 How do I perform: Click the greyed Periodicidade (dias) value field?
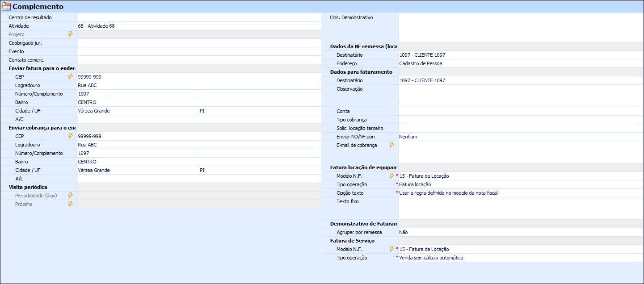pyautogui.click(x=199, y=196)
